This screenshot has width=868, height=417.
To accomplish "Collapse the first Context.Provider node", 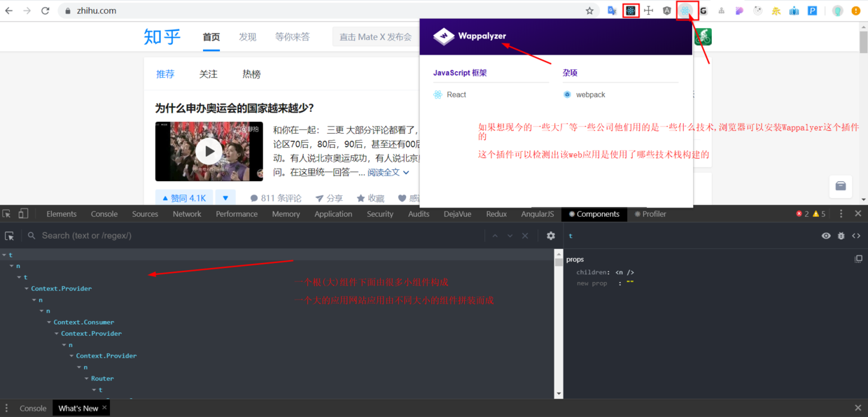I will [27, 288].
